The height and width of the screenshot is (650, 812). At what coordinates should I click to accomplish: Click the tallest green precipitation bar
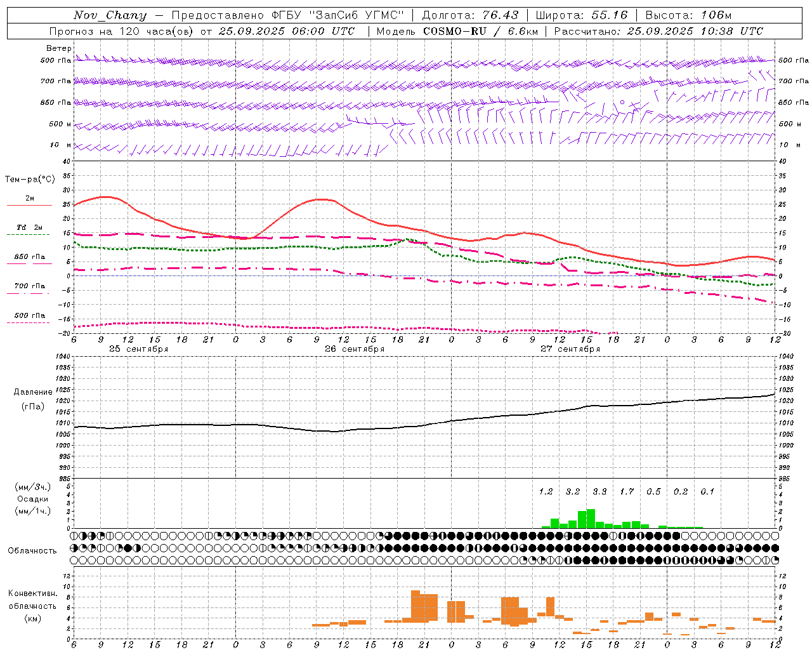[591, 519]
